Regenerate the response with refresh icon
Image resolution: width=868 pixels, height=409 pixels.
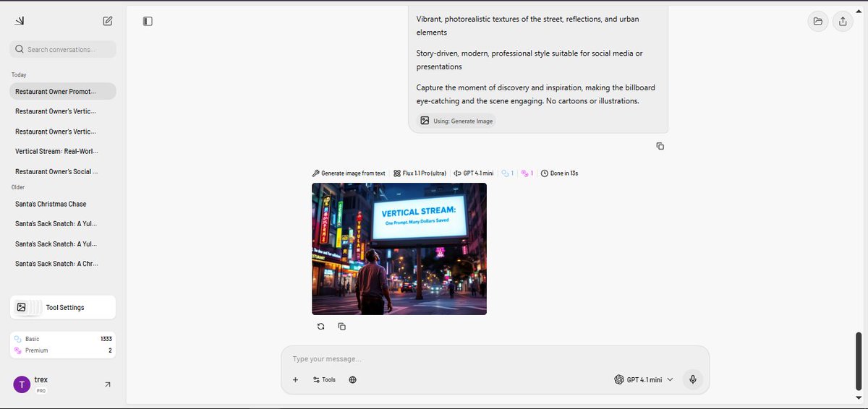point(320,327)
